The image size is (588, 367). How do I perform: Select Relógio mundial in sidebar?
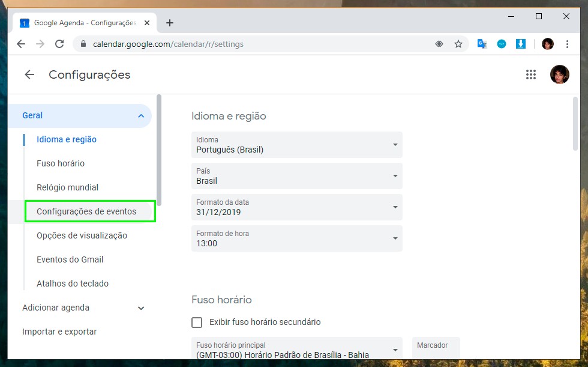pyautogui.click(x=67, y=187)
